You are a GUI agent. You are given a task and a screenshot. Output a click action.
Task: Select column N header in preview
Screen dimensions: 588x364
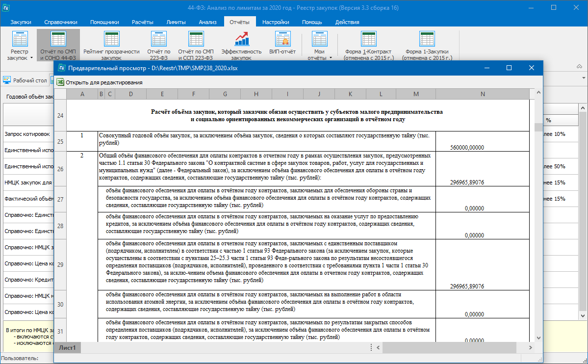point(483,94)
